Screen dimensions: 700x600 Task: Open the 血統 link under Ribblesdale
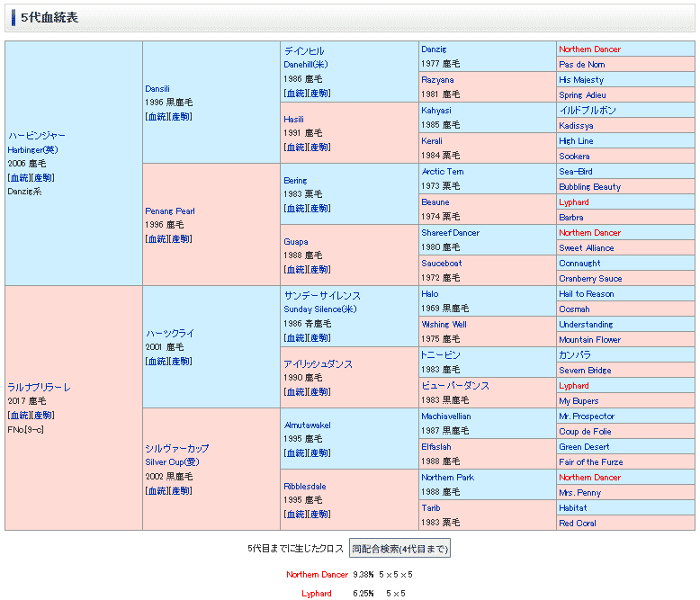coord(295,515)
